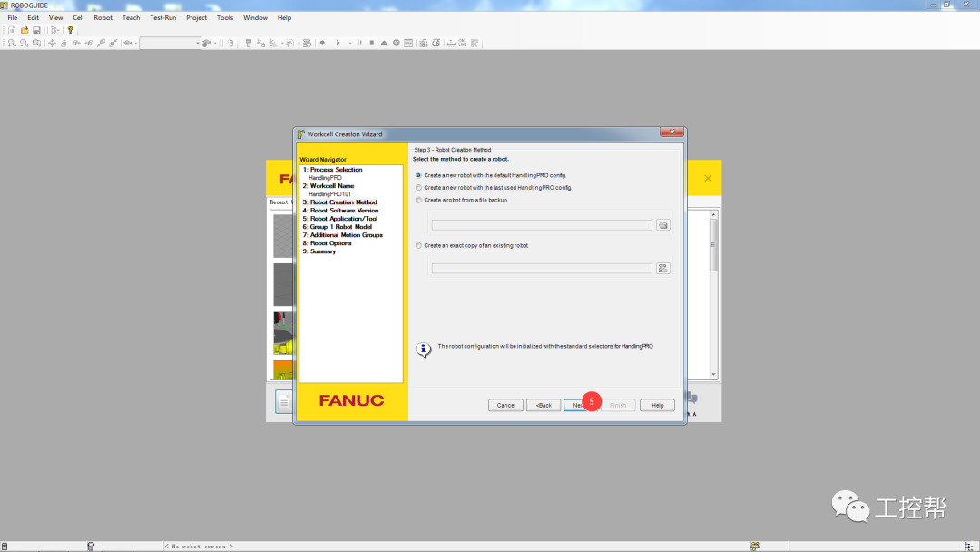
Task: Open the Help menu
Action: coord(284,17)
